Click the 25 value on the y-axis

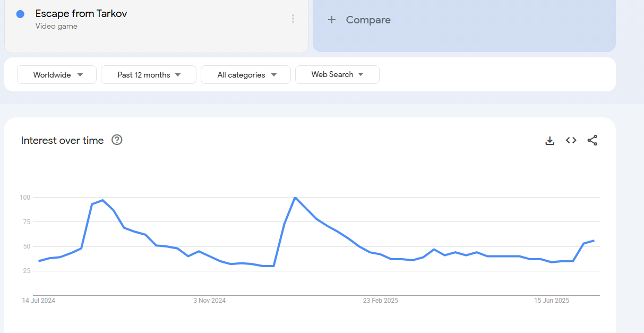point(27,271)
